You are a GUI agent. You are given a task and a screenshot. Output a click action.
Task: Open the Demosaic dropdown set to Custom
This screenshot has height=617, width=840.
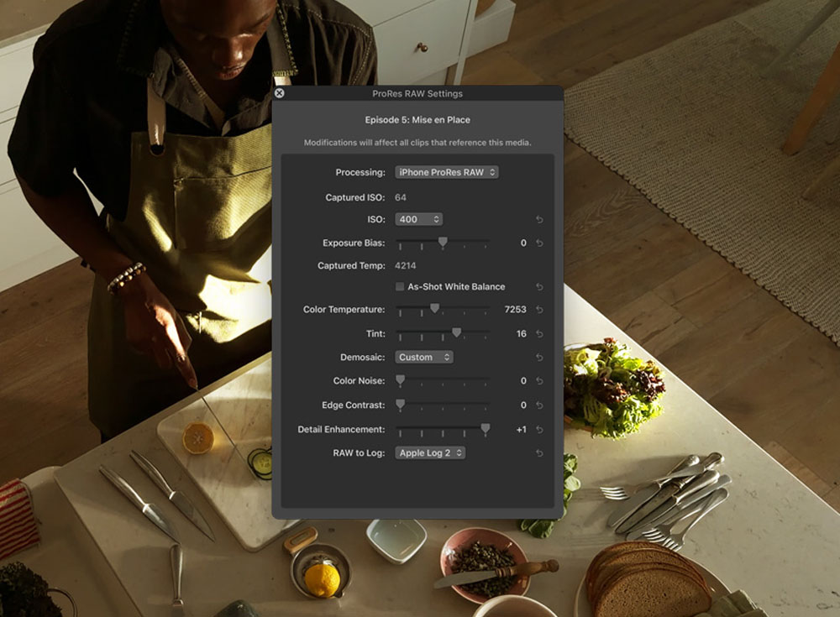click(424, 358)
